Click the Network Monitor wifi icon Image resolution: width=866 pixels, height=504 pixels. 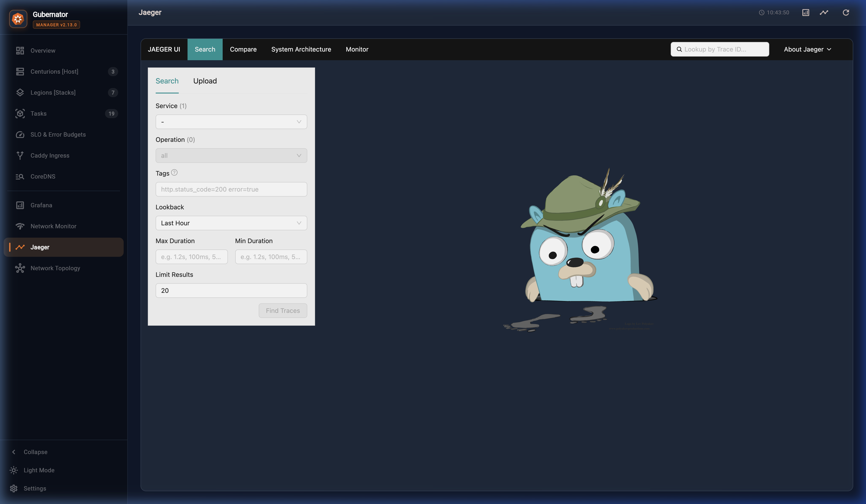click(x=20, y=226)
